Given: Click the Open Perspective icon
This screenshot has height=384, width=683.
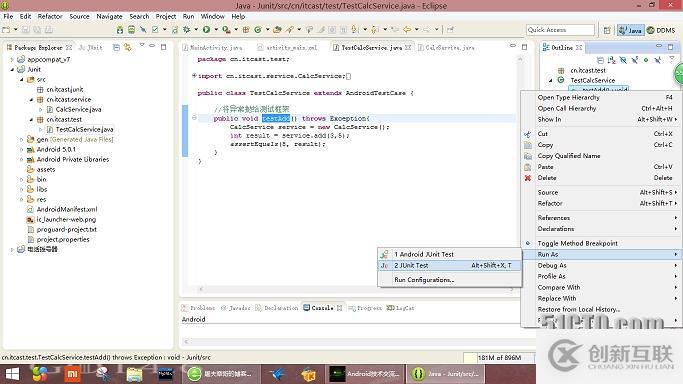Looking at the screenshot, I should [x=607, y=30].
